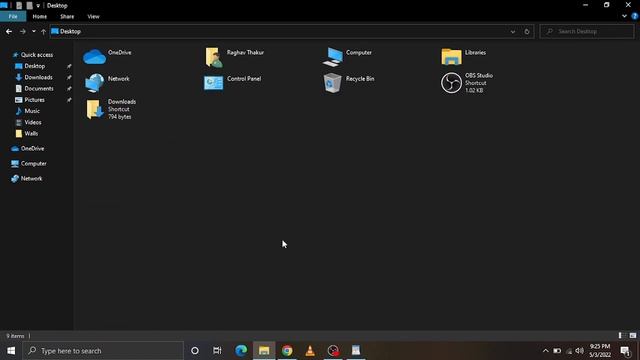
Task: Go back using the Back arrow
Action: pos(9,31)
